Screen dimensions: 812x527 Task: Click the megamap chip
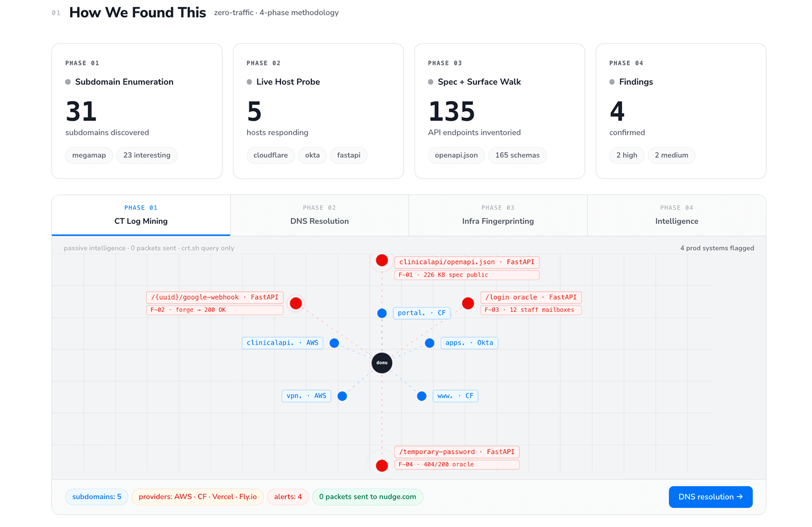(89, 156)
